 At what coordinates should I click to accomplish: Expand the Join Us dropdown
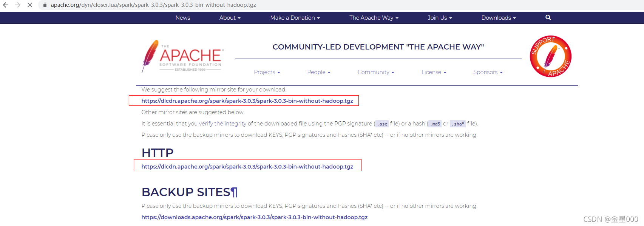440,18
